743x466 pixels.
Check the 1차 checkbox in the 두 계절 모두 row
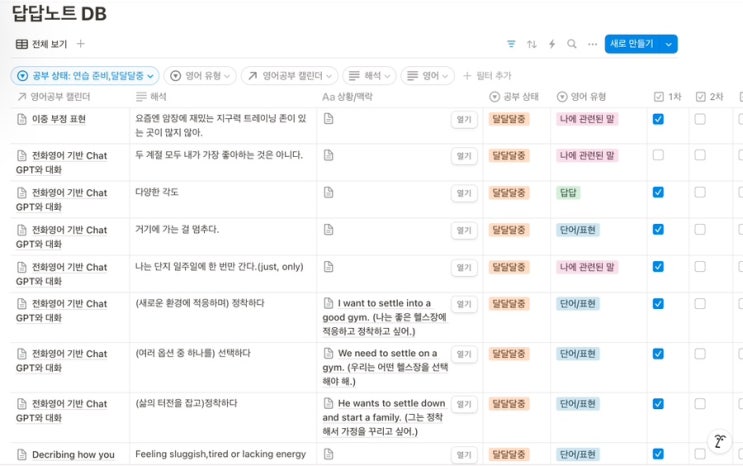[658, 155]
